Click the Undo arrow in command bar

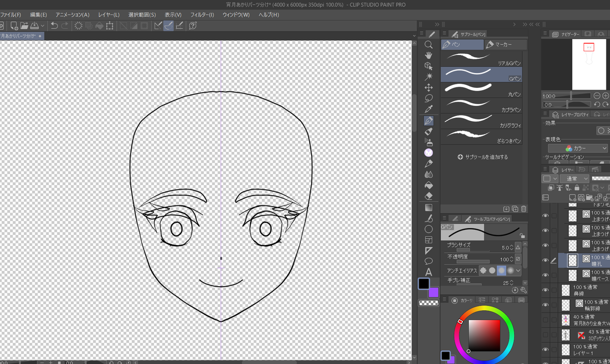[54, 26]
